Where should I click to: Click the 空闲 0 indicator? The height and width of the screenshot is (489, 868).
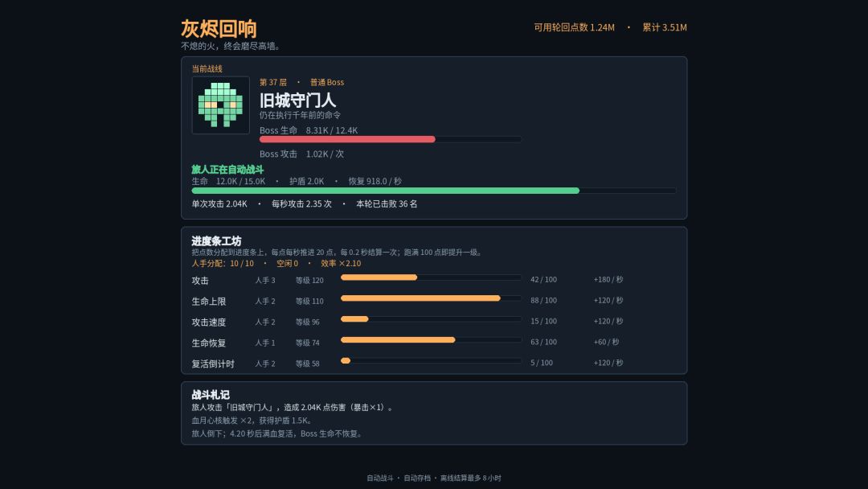click(287, 264)
